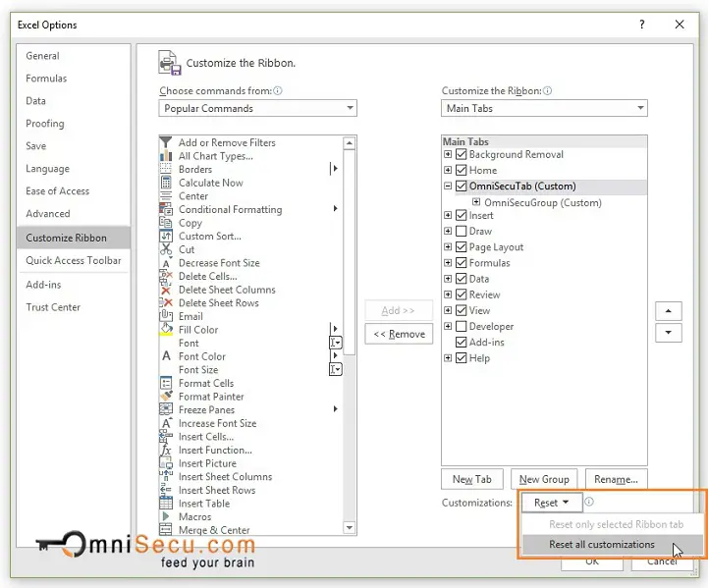The height and width of the screenshot is (588, 708).
Task: Select the Add or Remove Filters funnel icon
Action: (166, 142)
